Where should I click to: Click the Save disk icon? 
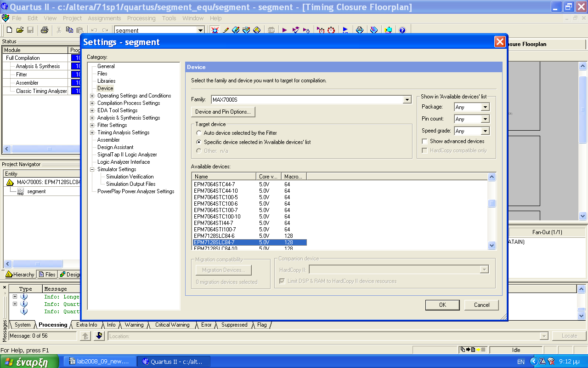(x=30, y=30)
